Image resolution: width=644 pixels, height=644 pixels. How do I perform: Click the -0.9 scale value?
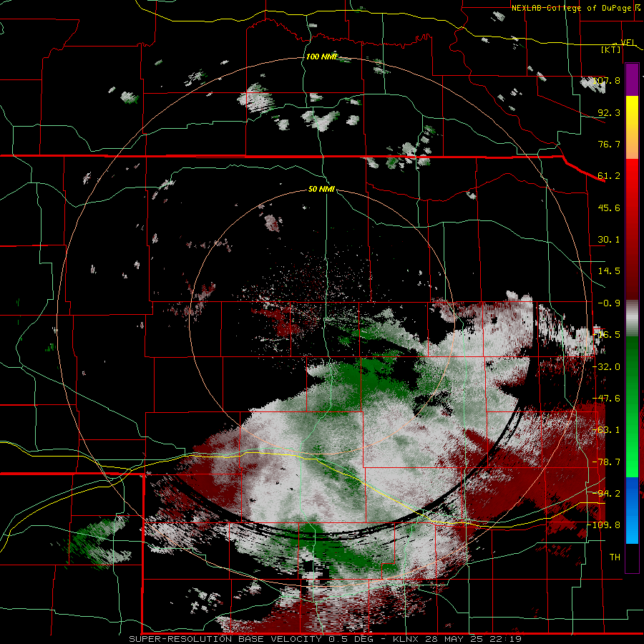coord(609,303)
